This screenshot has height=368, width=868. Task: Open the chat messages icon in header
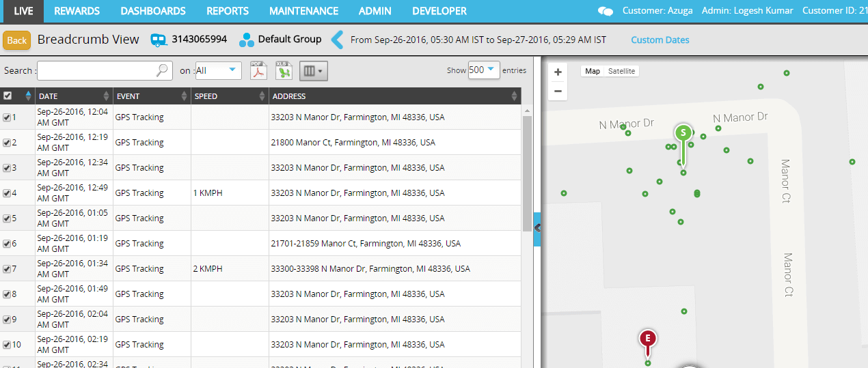coord(605,11)
